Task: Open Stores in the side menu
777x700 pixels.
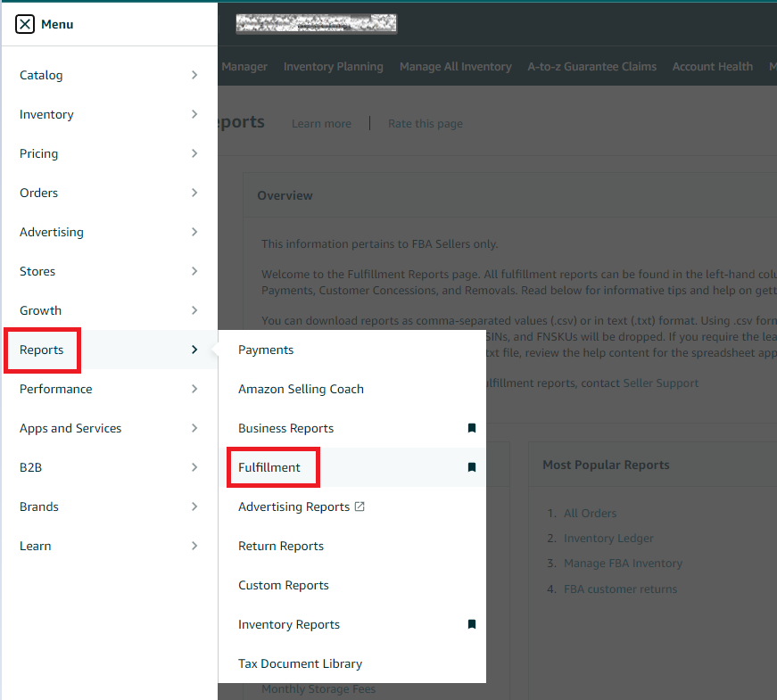Action: 37,271
